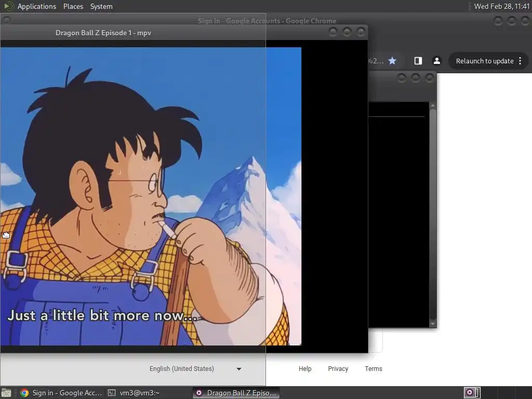The width and height of the screenshot is (532, 399).
Task: Open the Chrome profile avatar icon
Action: 436,61
